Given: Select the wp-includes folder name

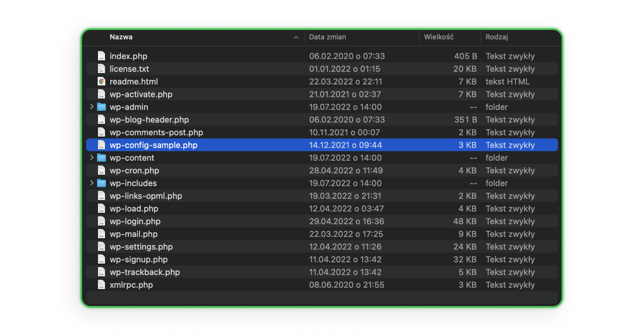Looking at the screenshot, I should [x=133, y=183].
